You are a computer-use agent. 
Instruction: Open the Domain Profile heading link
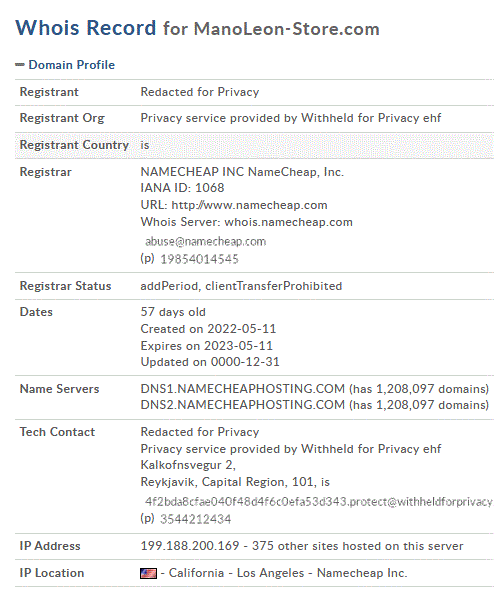71,65
